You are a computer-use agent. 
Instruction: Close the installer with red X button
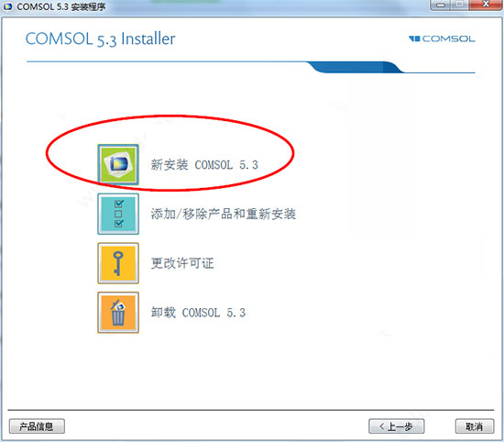click(x=486, y=5)
